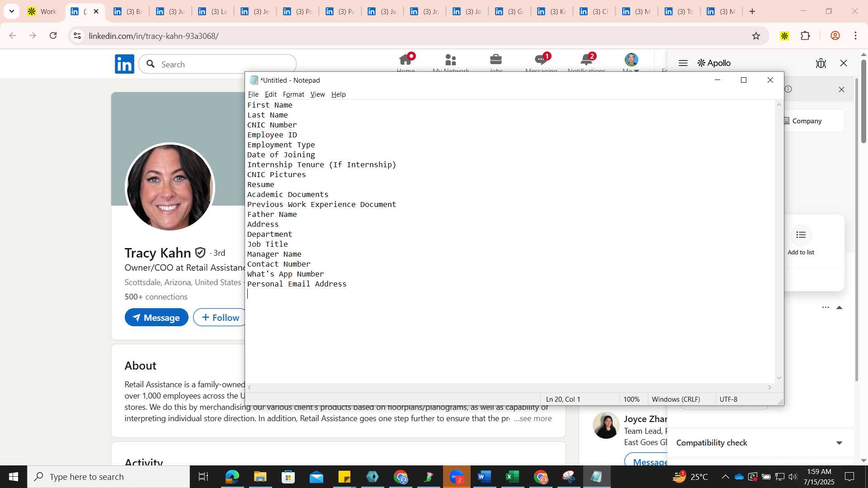
Task: Open Task View on taskbar
Action: [203, 477]
